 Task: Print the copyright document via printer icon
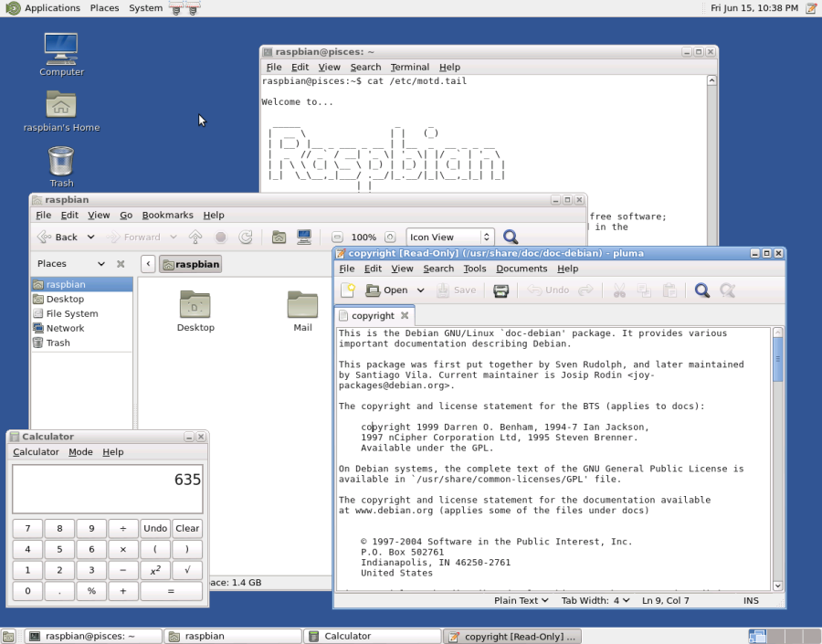(501, 290)
